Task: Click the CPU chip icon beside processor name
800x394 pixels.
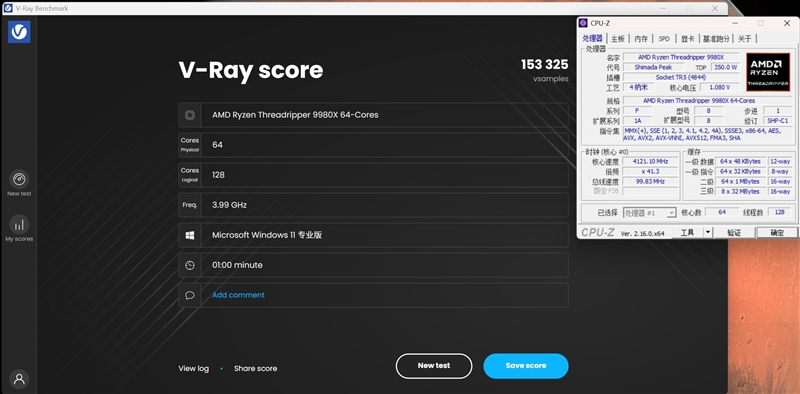Action: pos(190,115)
